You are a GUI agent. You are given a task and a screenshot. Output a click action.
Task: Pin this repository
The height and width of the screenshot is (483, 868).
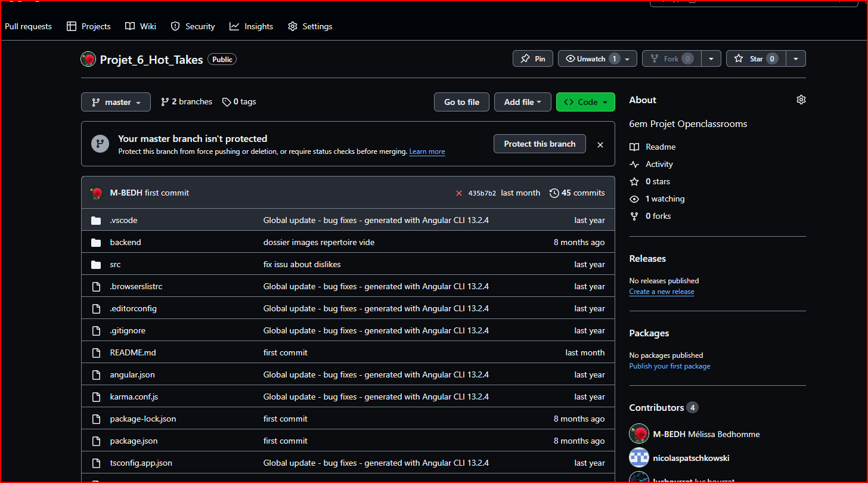[533, 58]
